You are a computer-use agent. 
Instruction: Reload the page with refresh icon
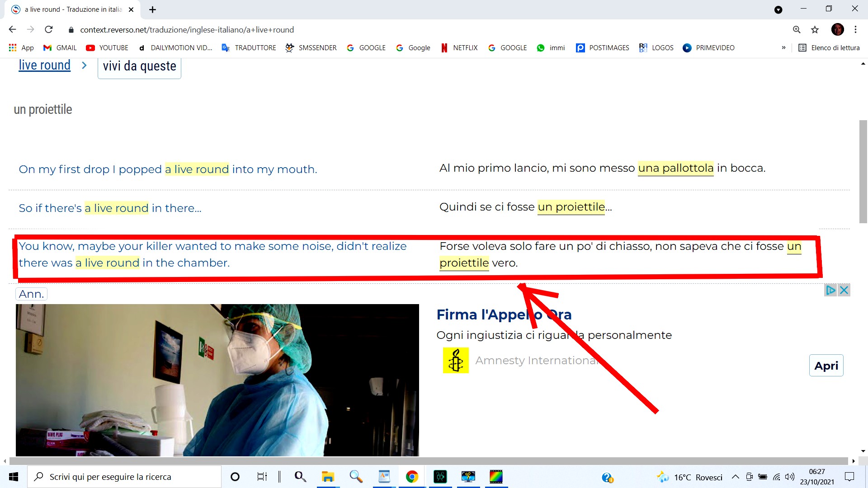49,30
